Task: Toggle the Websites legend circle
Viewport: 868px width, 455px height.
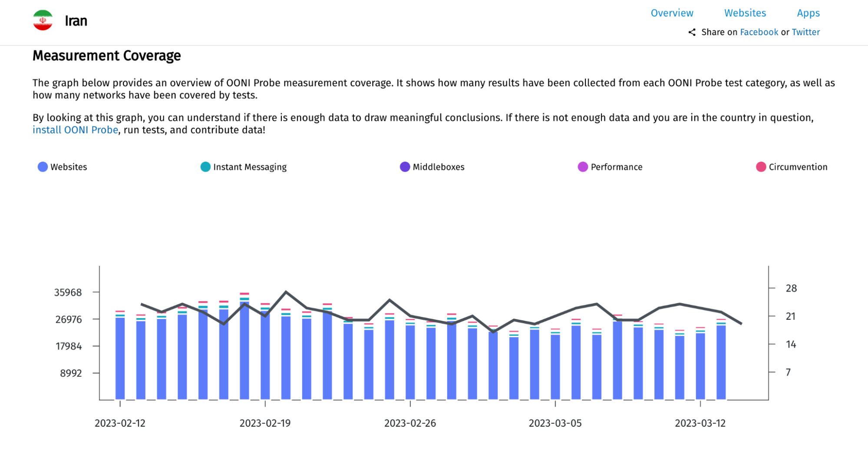Action: [x=43, y=167]
